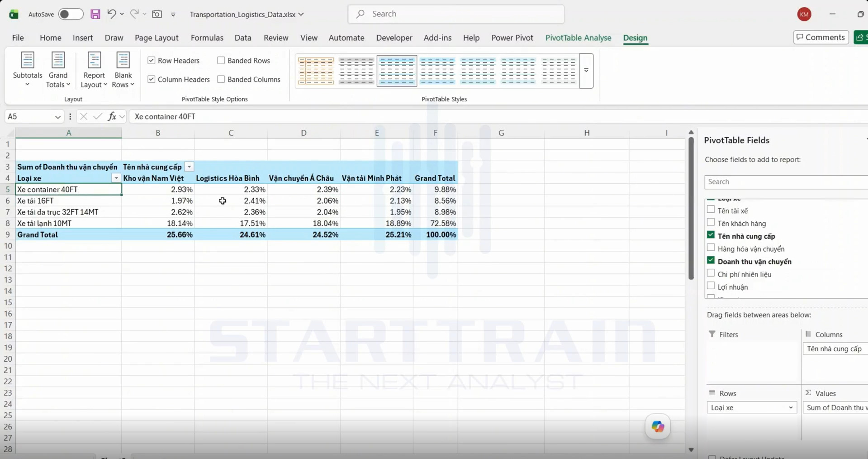This screenshot has width=868, height=459.
Task: Select row 9 header
Action: point(8,234)
